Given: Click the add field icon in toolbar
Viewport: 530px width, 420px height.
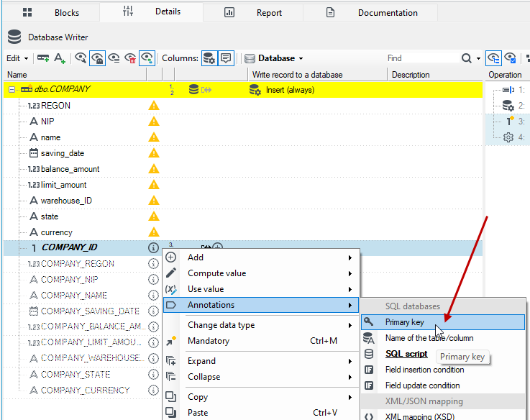Looking at the screenshot, I should pos(43,58).
